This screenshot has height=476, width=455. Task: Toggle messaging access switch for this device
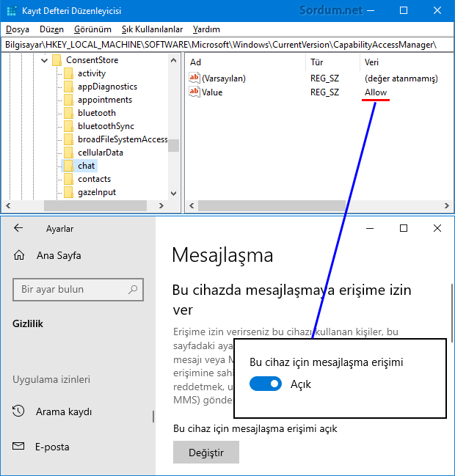click(266, 384)
